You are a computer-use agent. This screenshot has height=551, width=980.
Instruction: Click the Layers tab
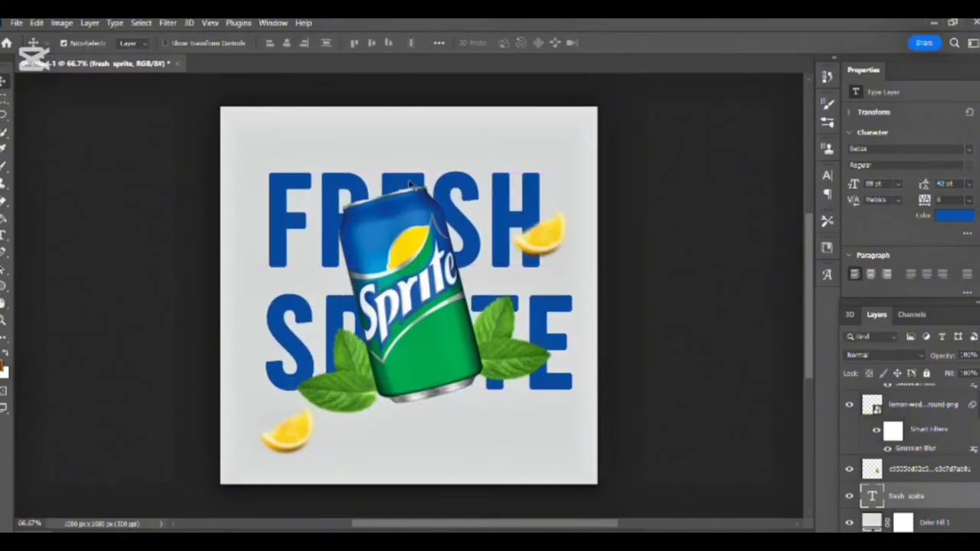877,315
